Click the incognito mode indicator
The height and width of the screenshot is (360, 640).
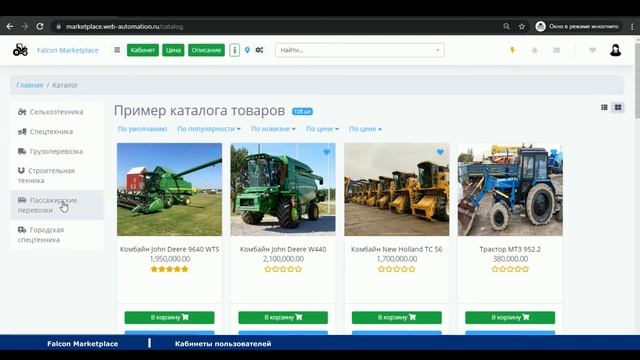pos(578,26)
